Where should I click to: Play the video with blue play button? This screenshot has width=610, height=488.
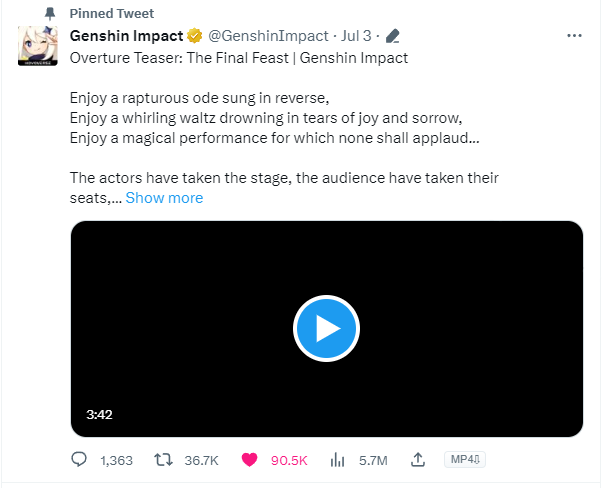(x=326, y=329)
